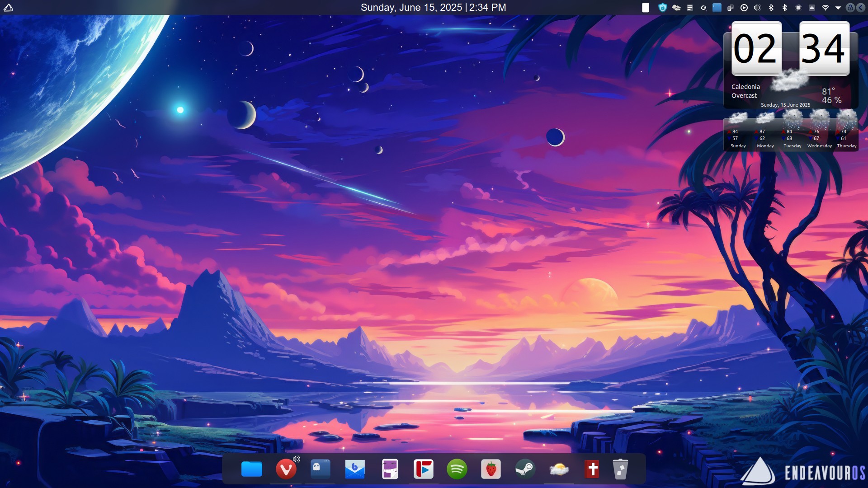Viewport: 868px width, 488px height.
Task: Click the second Bluetooth tray icon
Action: click(x=785, y=7)
